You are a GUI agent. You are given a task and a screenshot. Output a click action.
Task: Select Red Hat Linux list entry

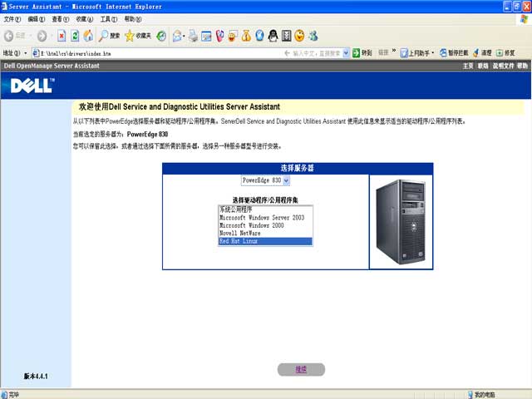click(265, 241)
